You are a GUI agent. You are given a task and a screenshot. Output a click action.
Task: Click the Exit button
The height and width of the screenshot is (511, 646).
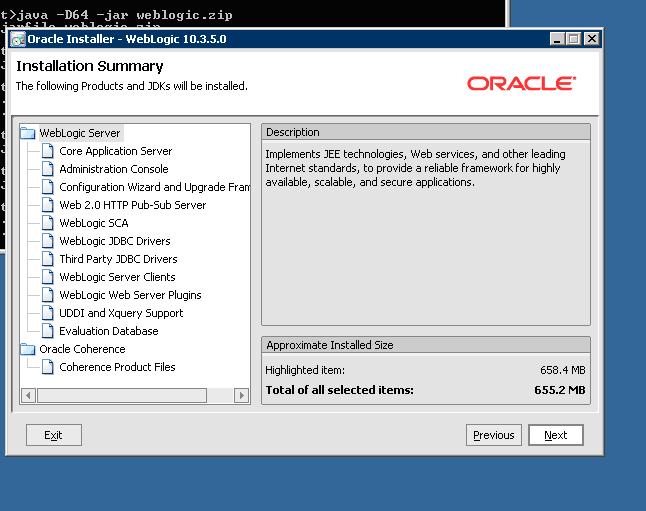pyautogui.click(x=54, y=435)
